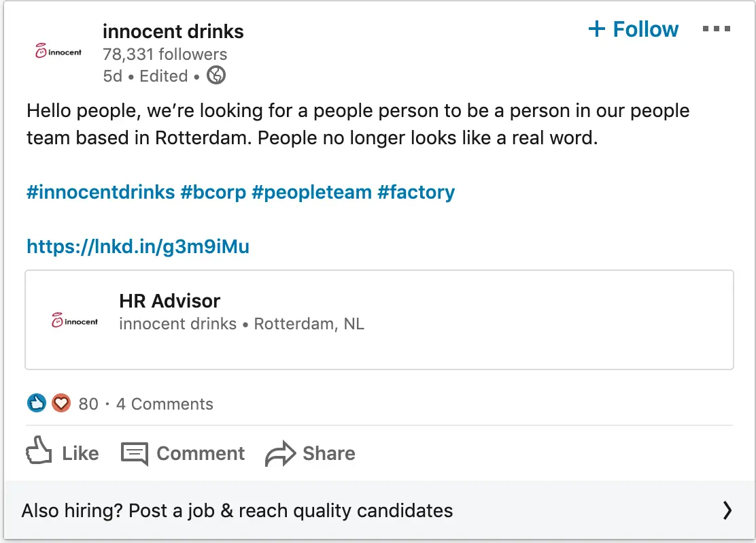Like the post with thumbs-up button
This screenshot has width=756, height=543.
point(62,453)
